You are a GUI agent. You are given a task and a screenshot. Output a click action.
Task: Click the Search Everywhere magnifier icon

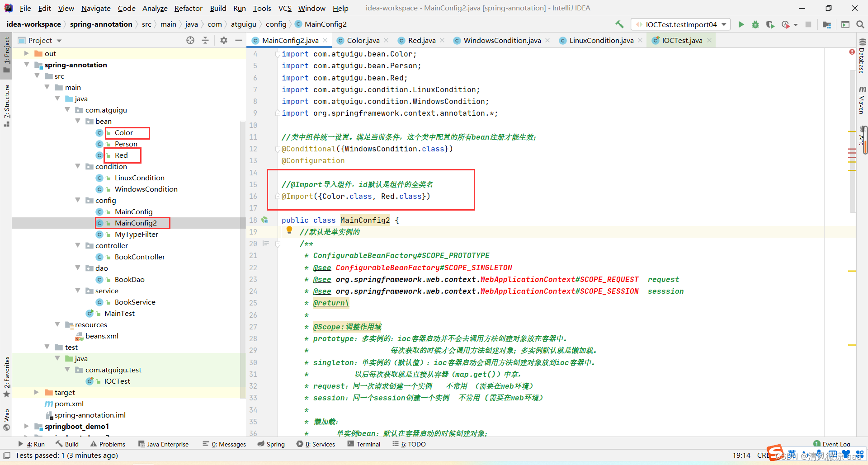tap(860, 24)
